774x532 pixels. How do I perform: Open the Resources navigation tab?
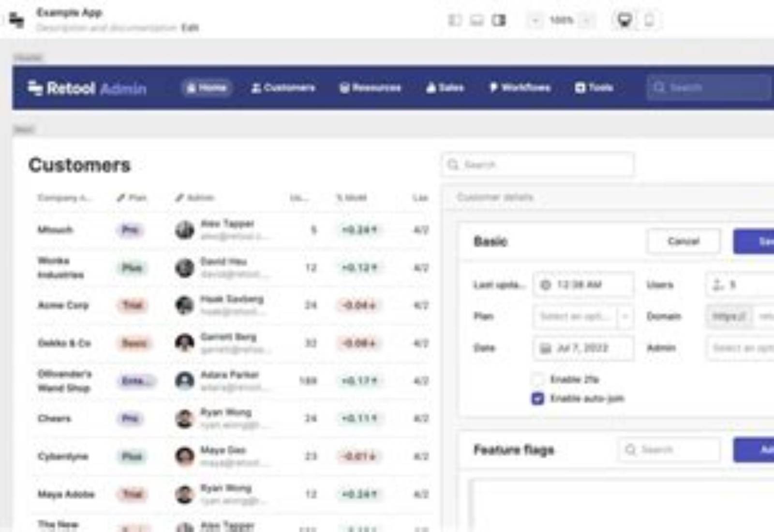pyautogui.click(x=371, y=88)
